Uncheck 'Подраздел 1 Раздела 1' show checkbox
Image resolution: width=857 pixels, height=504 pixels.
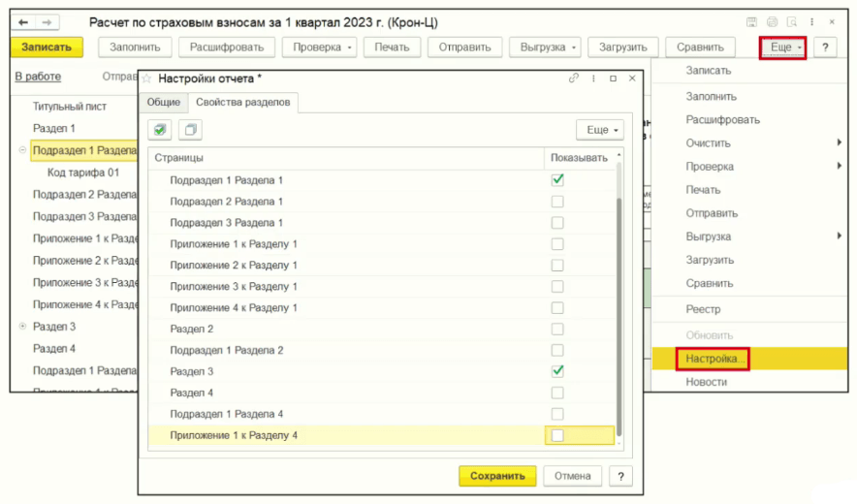[557, 179]
